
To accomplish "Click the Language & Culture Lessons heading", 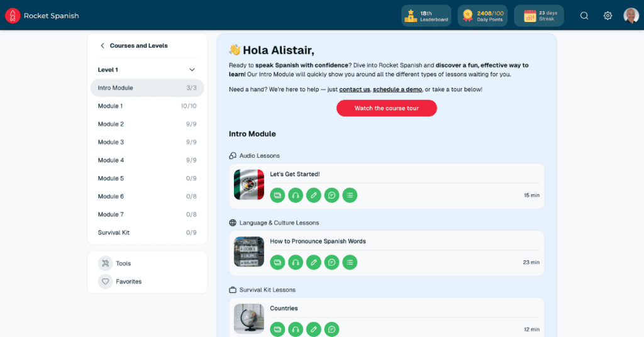I will pyautogui.click(x=279, y=223).
